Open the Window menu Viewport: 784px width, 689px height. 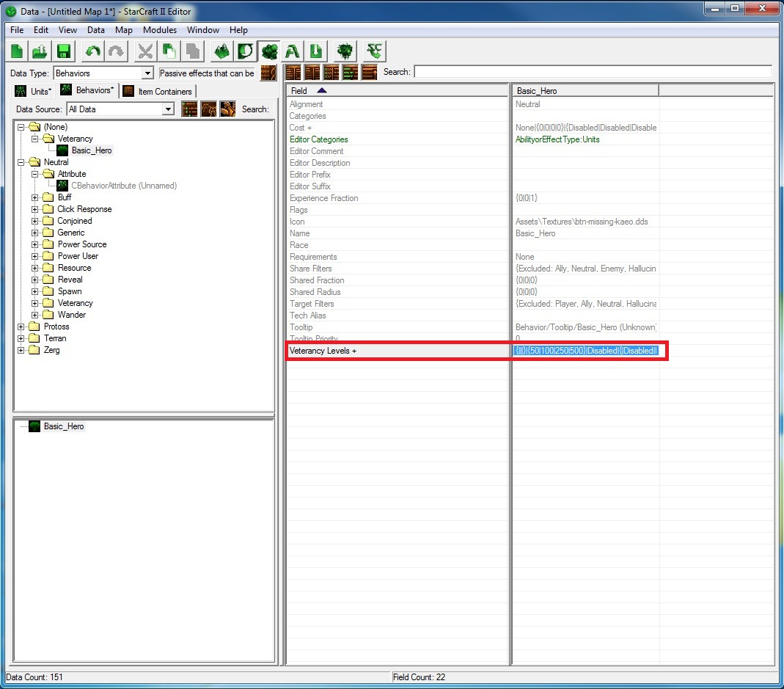tap(203, 30)
